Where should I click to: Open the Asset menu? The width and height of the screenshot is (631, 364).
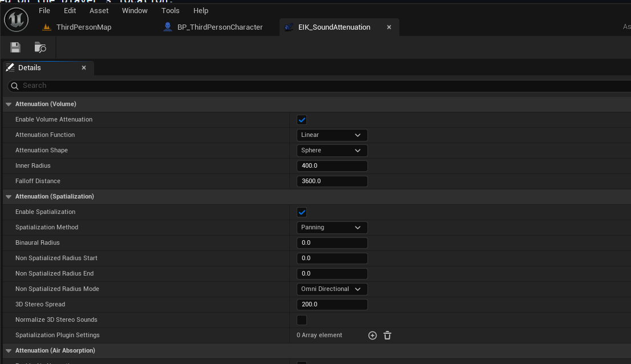pos(99,10)
